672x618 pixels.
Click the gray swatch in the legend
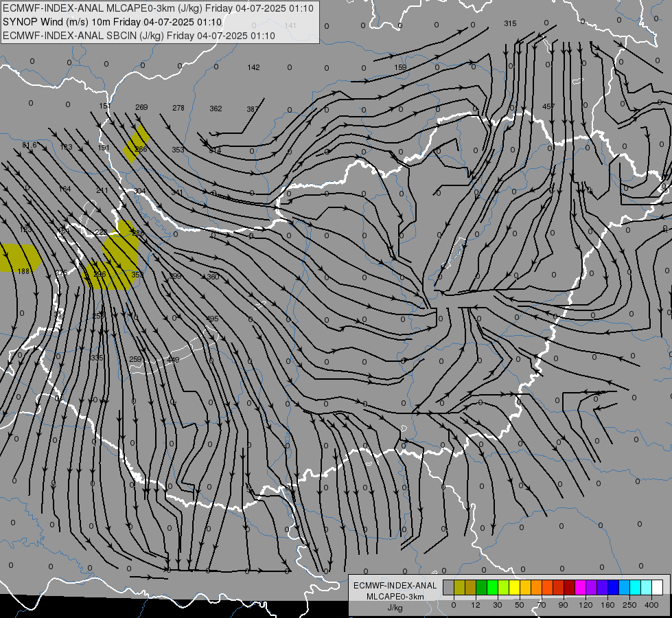coord(448,587)
